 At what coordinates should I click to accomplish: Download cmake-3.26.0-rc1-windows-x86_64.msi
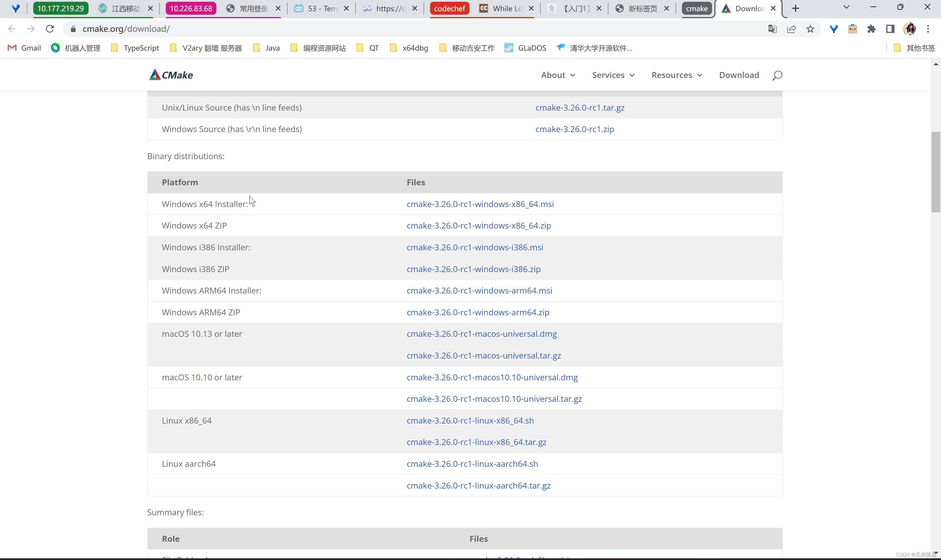(x=480, y=204)
